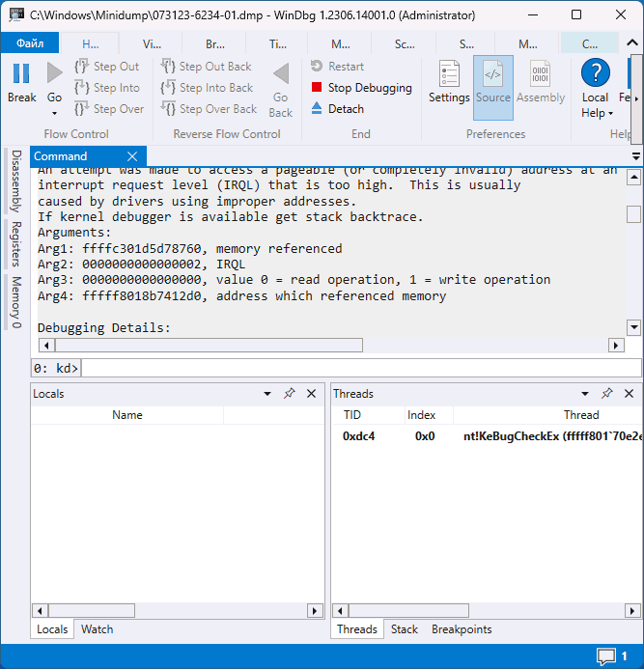Click the Locals horizontal scrollbar thumb

(92, 611)
